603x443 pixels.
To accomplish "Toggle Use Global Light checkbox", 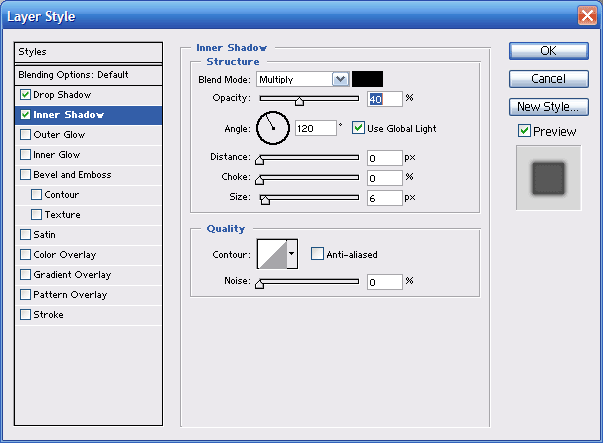I will tap(359, 129).
